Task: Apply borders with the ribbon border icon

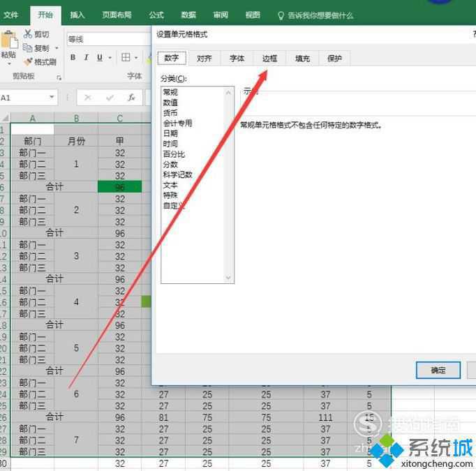Action: [x=126, y=57]
